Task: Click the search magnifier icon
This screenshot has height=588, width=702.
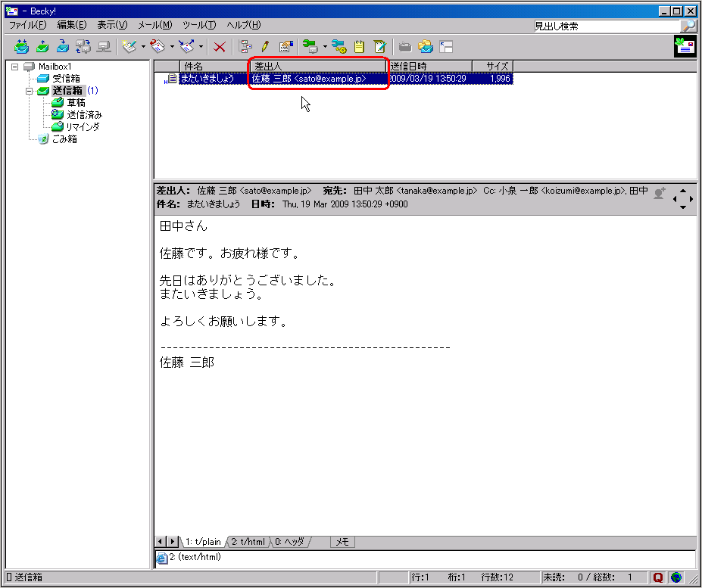Action: tap(688, 26)
